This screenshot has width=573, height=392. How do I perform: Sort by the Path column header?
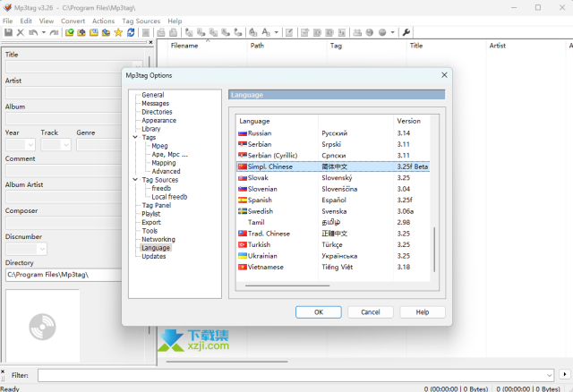click(286, 46)
